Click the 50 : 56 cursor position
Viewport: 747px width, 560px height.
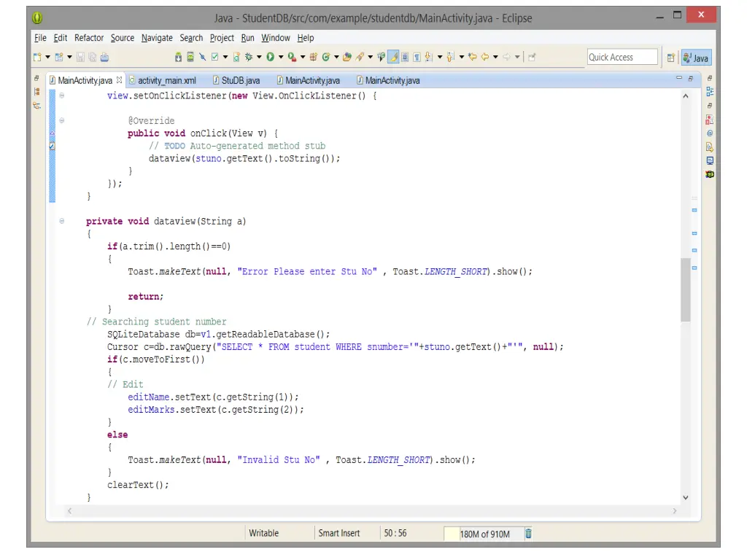[x=395, y=533]
